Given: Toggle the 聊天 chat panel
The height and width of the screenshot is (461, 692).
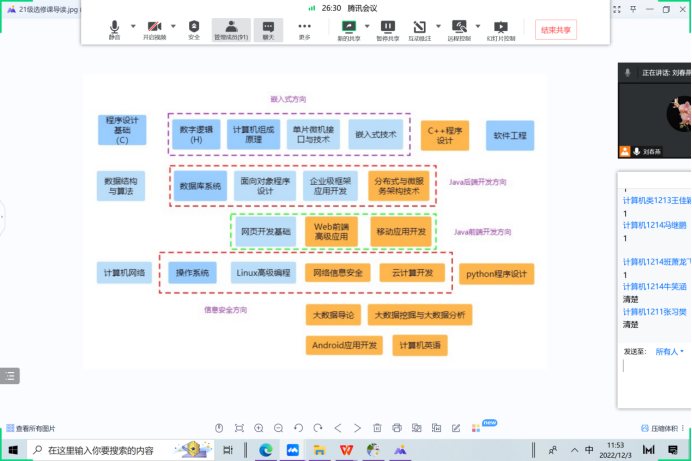Looking at the screenshot, I should point(266,28).
